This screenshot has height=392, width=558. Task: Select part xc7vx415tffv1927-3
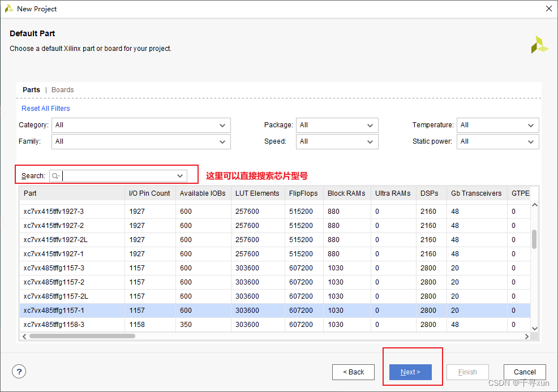tap(274, 212)
